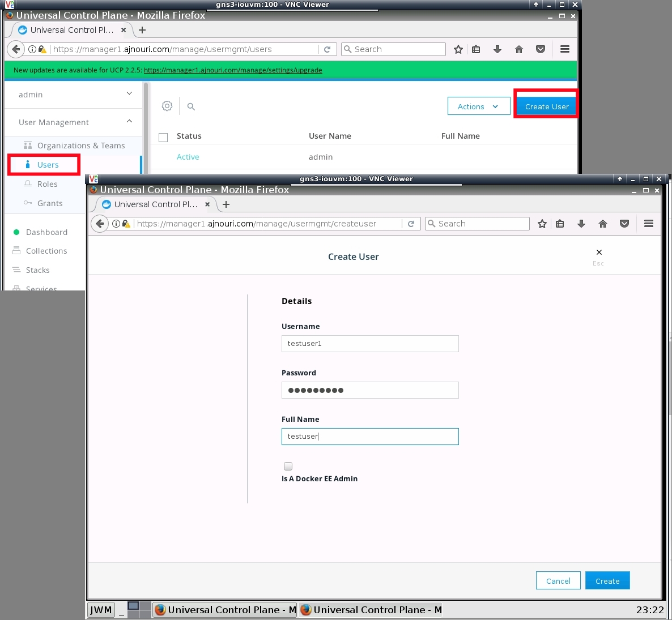Expand the admin account menu chevron
The height and width of the screenshot is (620, 672).
click(129, 93)
